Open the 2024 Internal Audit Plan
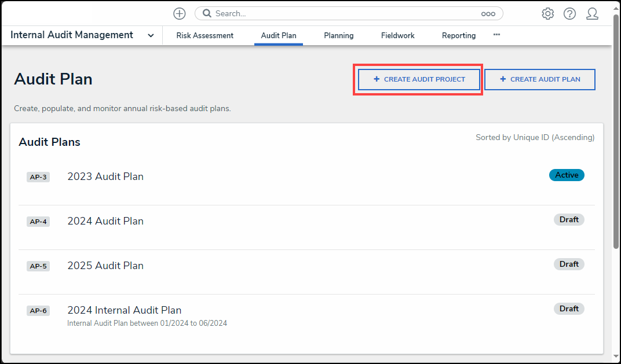 tap(124, 310)
